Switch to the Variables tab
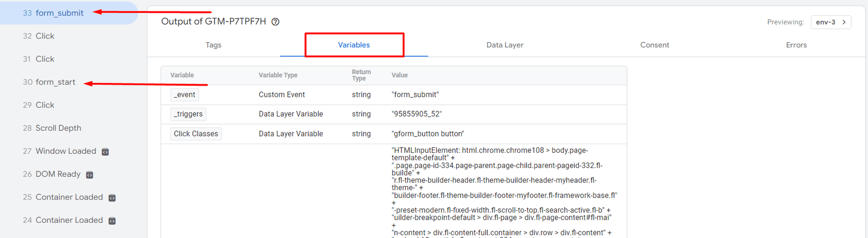The image size is (868, 238). click(354, 45)
